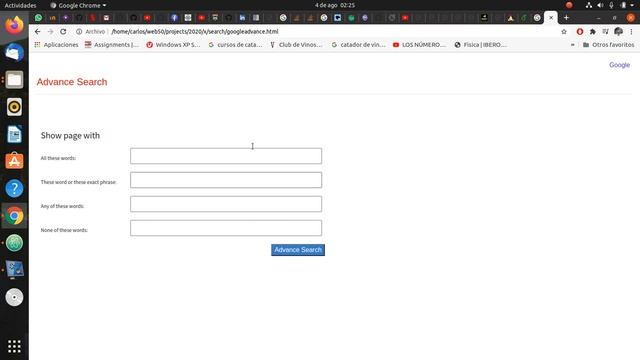Image resolution: width=640 pixels, height=360 pixels.
Task: Click the network icon in the top bar
Action: click(x=589, y=5)
